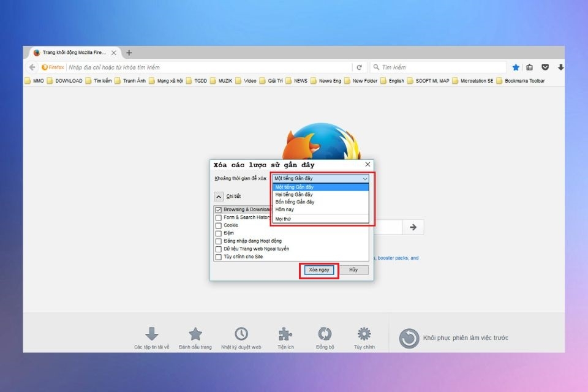Click the Tìm kiếm search box
Screen dimensions: 588x392
coord(439,67)
